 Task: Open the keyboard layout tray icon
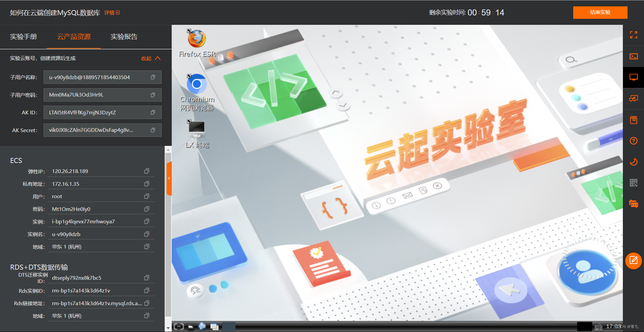[x=598, y=327]
